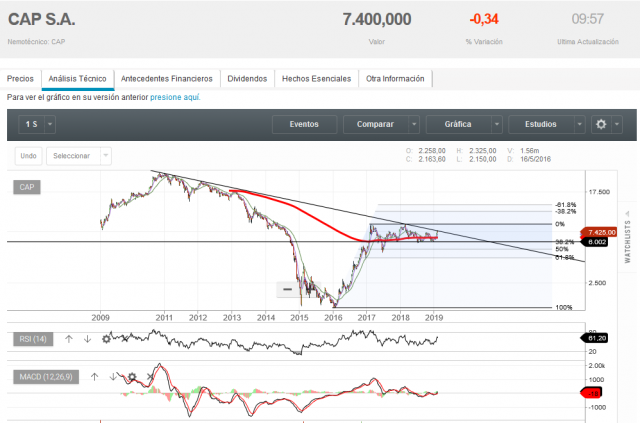The width and height of the screenshot is (640, 423).
Task: Click the Comparar button
Action: point(376,124)
